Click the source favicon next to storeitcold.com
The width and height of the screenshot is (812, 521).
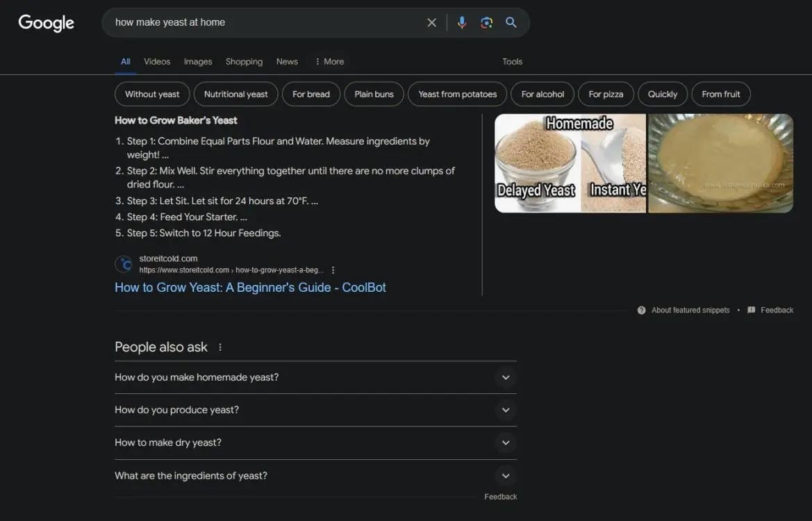point(123,264)
